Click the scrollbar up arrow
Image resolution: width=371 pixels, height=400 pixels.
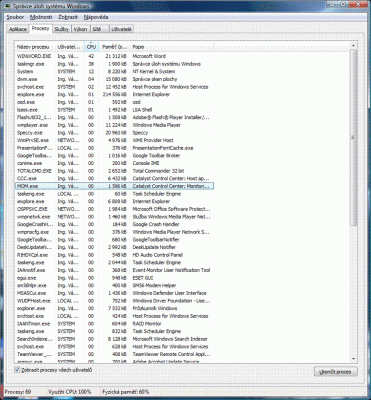[x=354, y=46]
